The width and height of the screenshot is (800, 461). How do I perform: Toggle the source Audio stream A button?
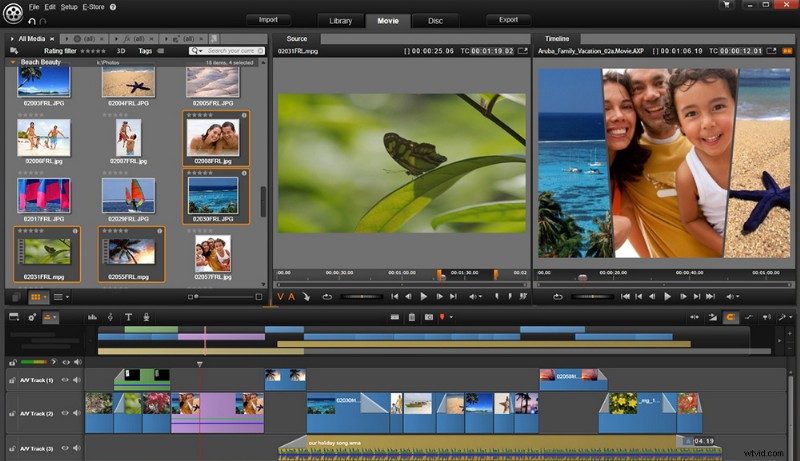[x=292, y=297]
